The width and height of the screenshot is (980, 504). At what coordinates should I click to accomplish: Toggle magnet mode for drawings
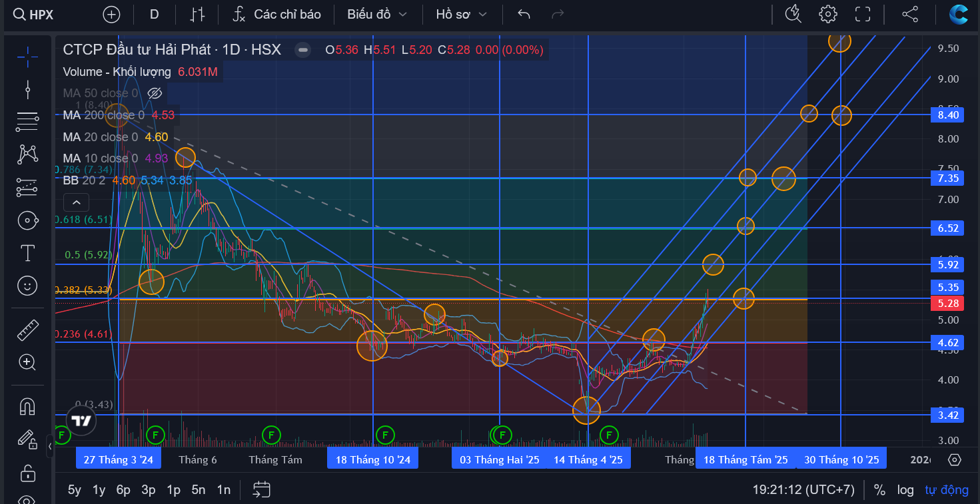click(x=27, y=406)
